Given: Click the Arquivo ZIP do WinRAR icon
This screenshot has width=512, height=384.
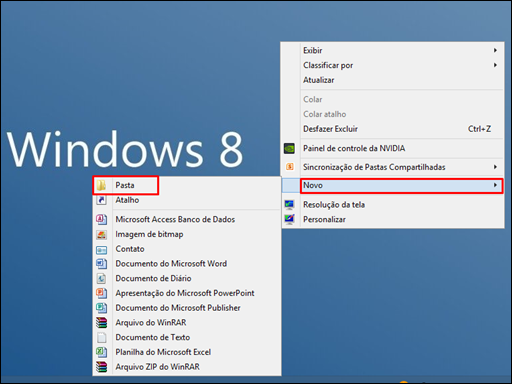Looking at the screenshot, I should pos(101,367).
